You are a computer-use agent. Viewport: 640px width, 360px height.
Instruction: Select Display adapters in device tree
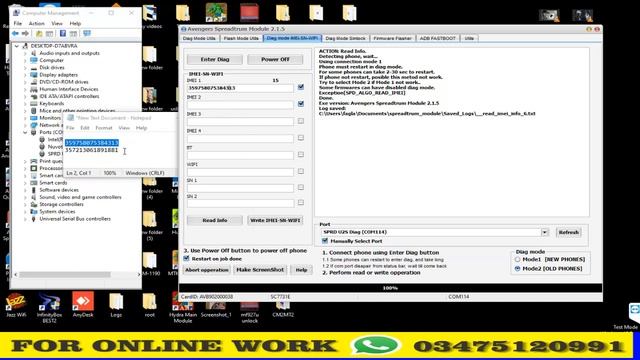pyautogui.click(x=58, y=75)
